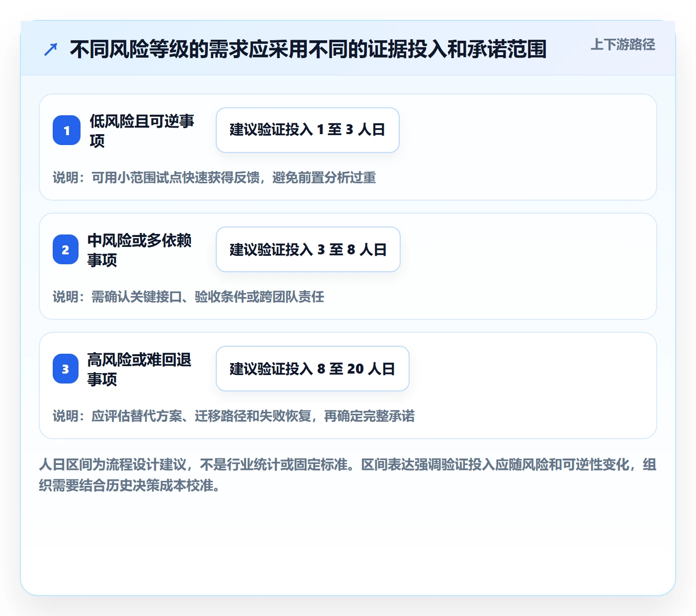Click the note 可用小范围试点快速获得反馈
Image resolution: width=696 pixels, height=616 pixels.
(x=175, y=178)
